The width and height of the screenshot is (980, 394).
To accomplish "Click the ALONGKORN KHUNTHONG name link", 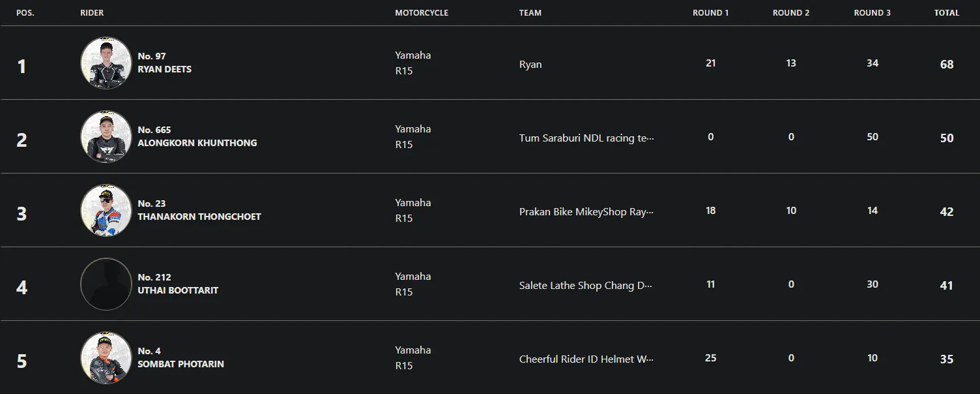I will 197,143.
